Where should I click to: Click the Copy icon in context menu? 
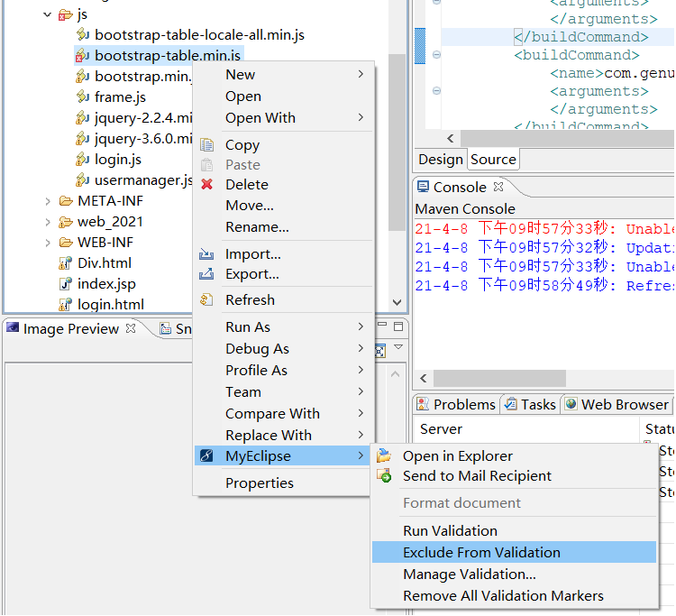point(206,145)
